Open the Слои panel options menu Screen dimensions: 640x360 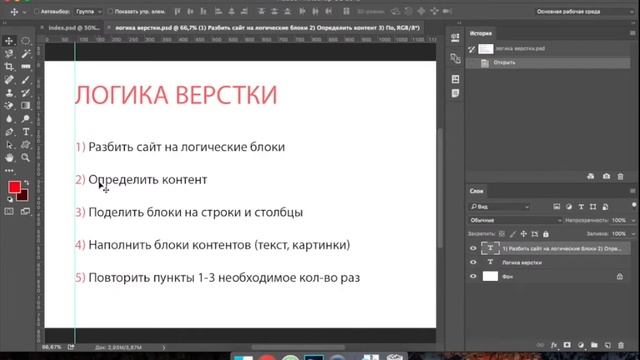click(633, 191)
